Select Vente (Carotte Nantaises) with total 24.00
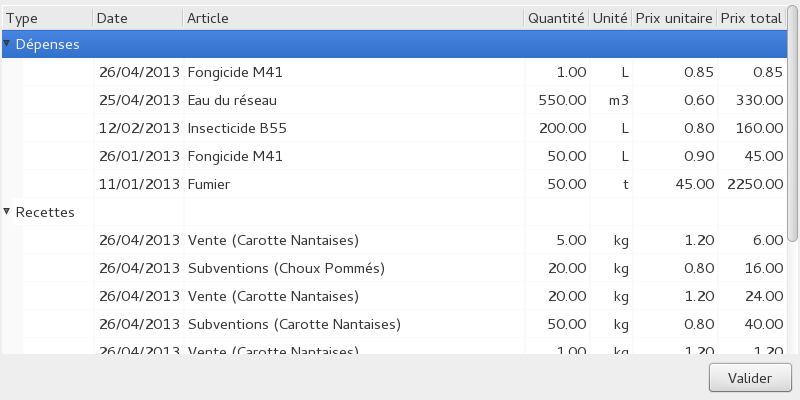The width and height of the screenshot is (800, 400). click(394, 296)
